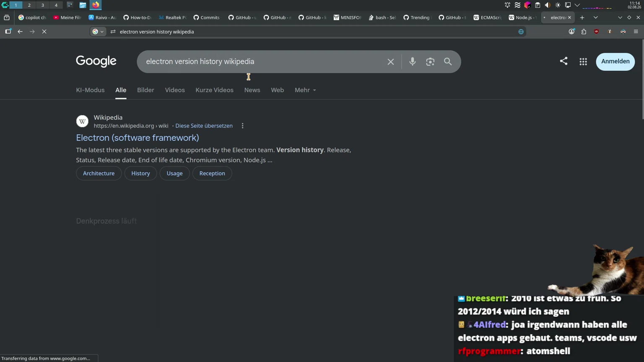Expand the Mehr dropdown
Viewport: 644px width, 362px height.
click(305, 90)
